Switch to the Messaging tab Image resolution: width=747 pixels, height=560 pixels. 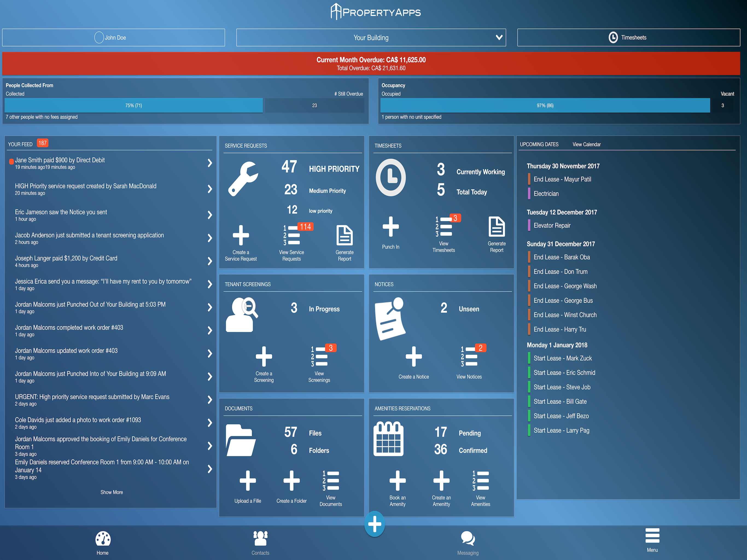[468, 542]
